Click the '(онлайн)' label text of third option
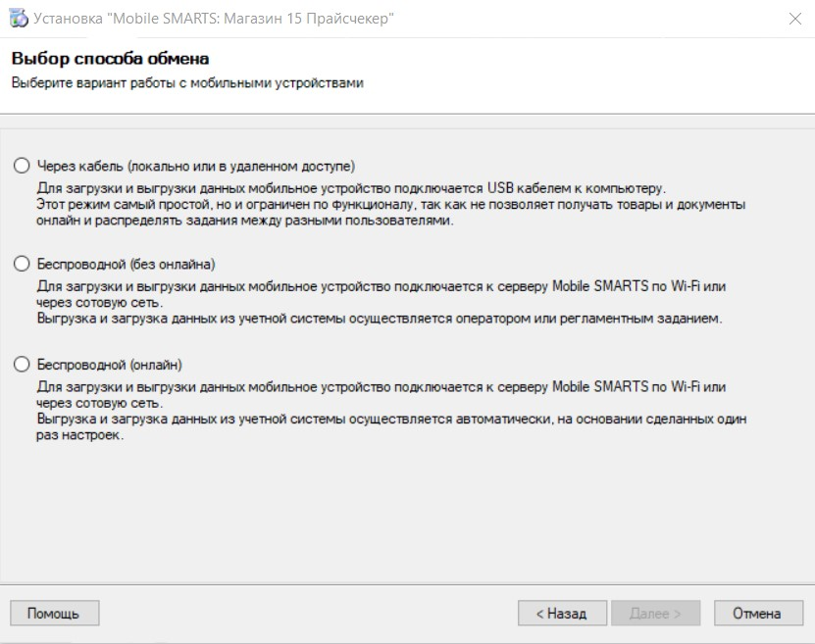The image size is (815, 644). [156, 365]
